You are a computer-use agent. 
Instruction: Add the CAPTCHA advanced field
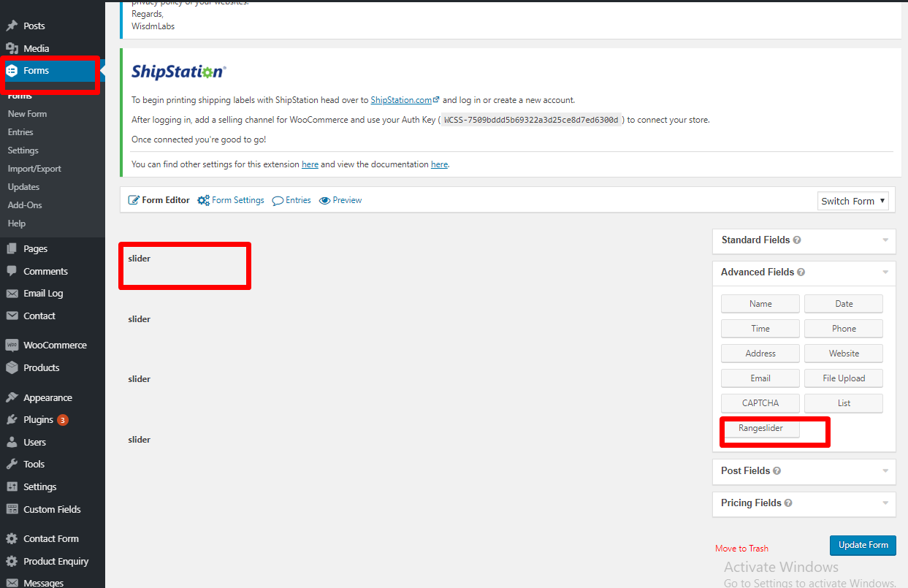click(x=760, y=403)
